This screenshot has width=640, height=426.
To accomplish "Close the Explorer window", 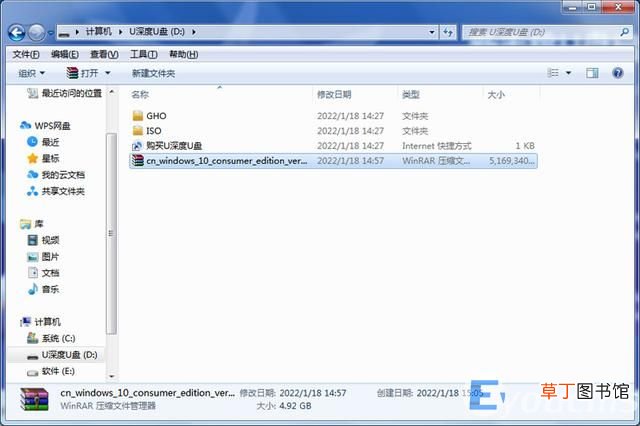I will [x=618, y=7].
